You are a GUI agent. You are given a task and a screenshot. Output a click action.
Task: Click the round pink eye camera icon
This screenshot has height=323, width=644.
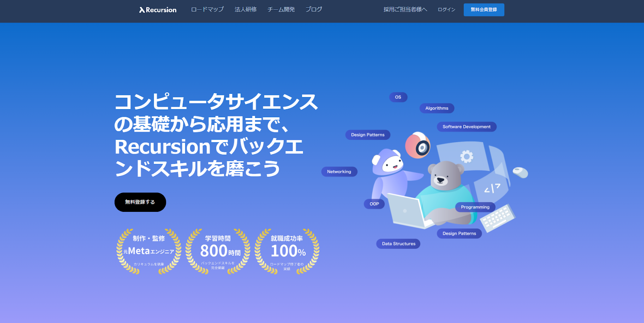click(x=418, y=145)
